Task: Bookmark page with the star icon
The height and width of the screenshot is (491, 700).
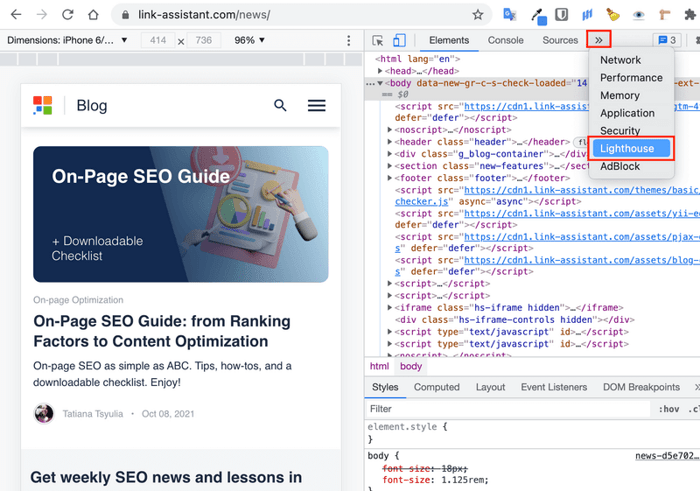Action: [x=478, y=15]
